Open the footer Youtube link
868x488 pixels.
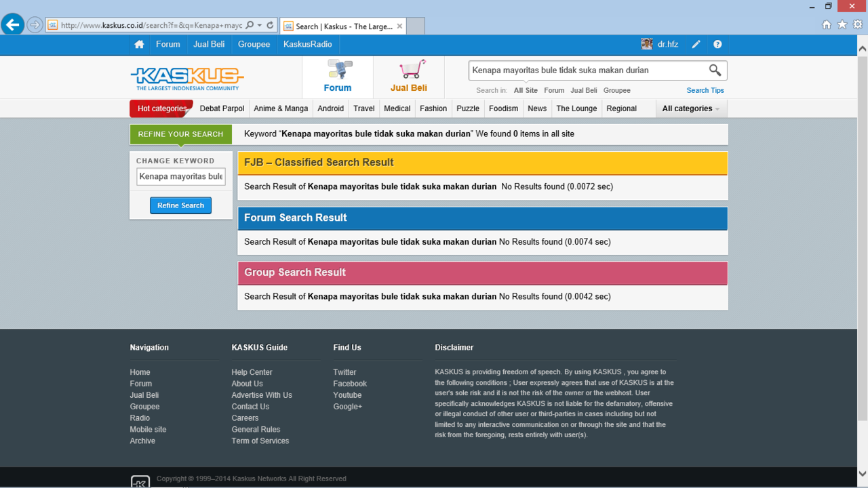click(347, 395)
